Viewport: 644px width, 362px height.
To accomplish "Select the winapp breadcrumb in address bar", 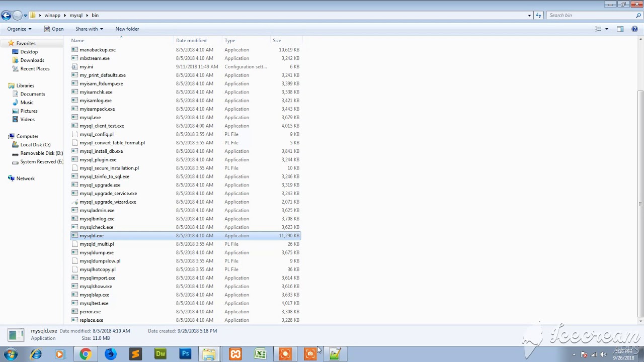I will click(x=52, y=16).
